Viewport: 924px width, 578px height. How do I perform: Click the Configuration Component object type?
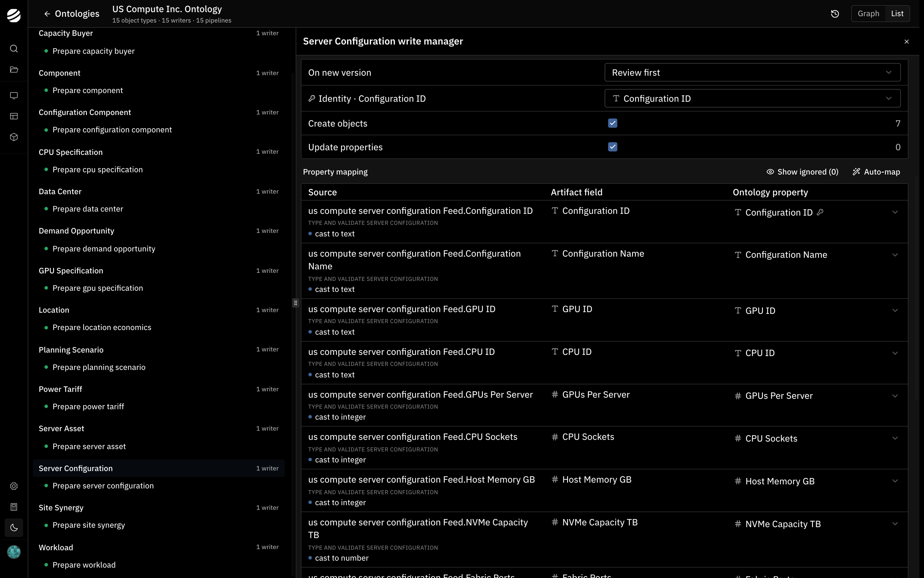159,112
